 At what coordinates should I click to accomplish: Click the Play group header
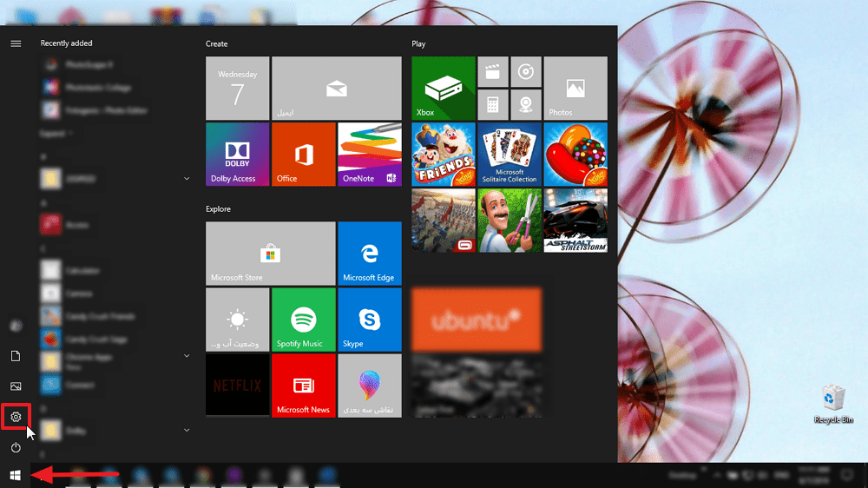coord(418,43)
